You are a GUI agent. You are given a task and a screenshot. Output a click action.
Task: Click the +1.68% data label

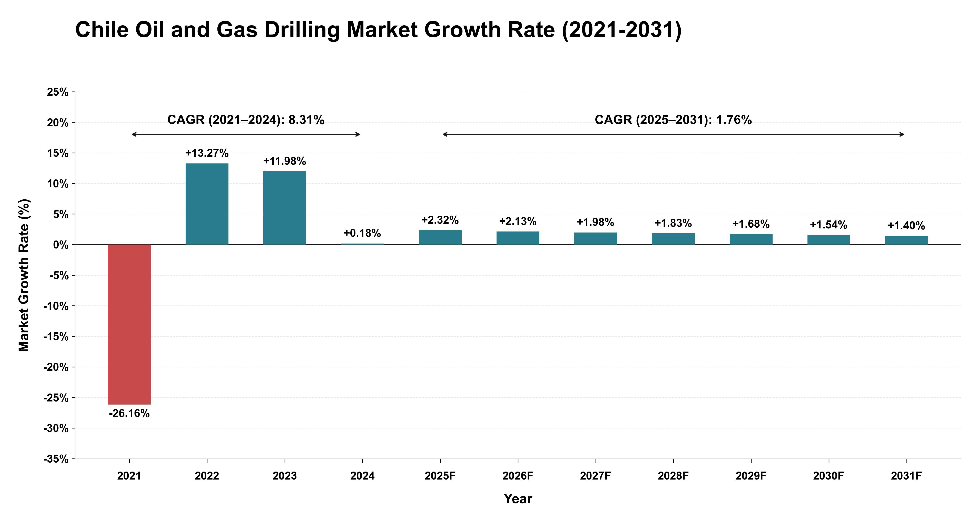pos(751,224)
